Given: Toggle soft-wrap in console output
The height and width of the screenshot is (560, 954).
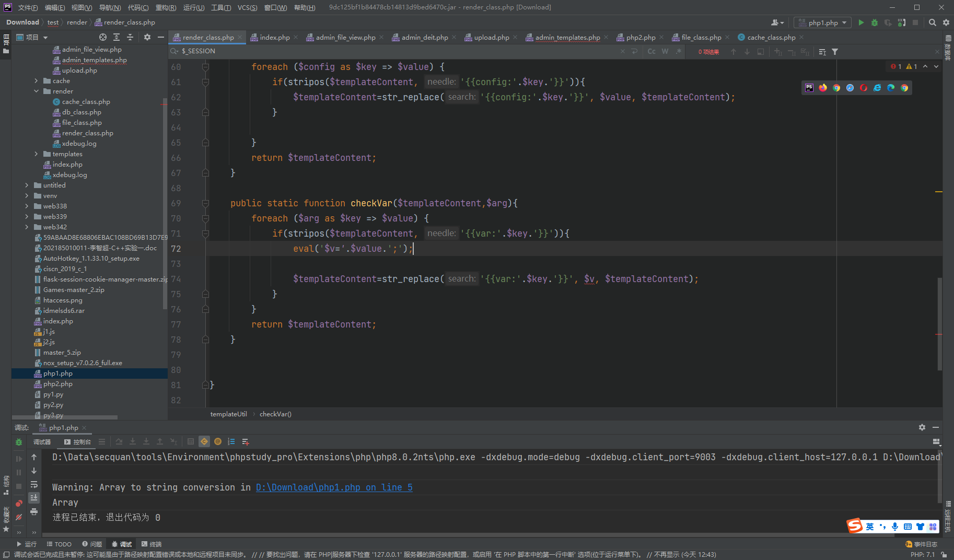Looking at the screenshot, I should (x=34, y=484).
